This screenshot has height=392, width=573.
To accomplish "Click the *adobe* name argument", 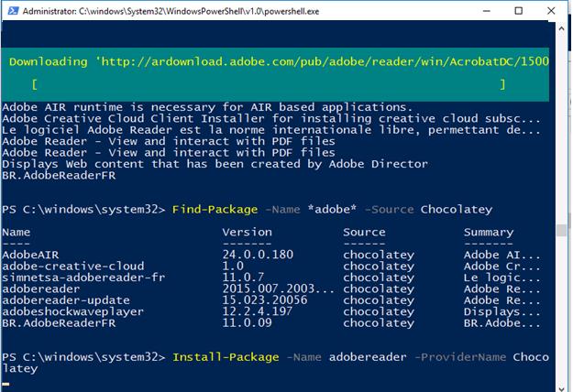I will coord(332,209).
